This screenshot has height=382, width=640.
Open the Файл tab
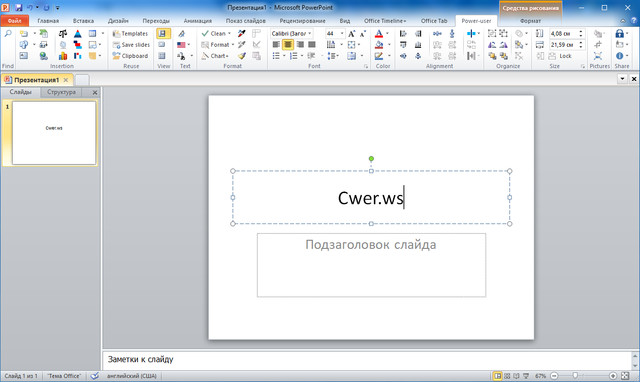(x=14, y=21)
